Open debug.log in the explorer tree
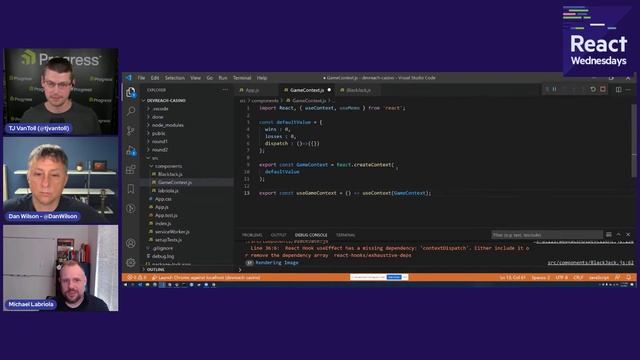The width and height of the screenshot is (640, 360). [x=186, y=256]
